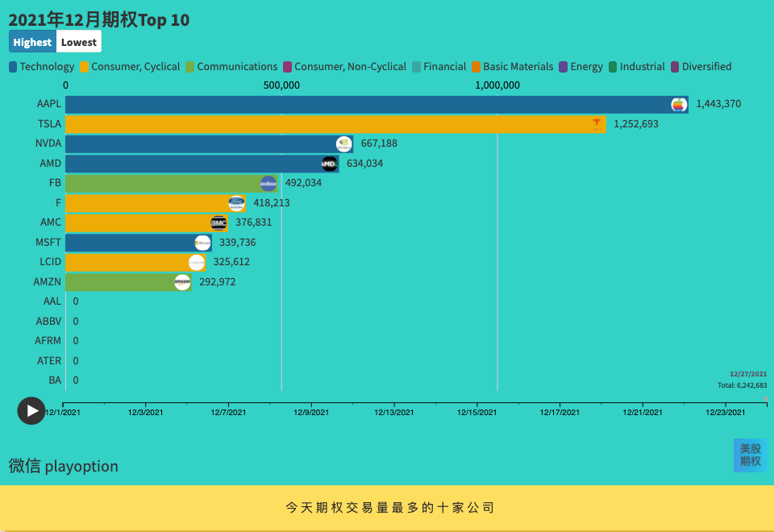Click the 12/27/2021 date label
The height and width of the screenshot is (532, 774).
(748, 374)
